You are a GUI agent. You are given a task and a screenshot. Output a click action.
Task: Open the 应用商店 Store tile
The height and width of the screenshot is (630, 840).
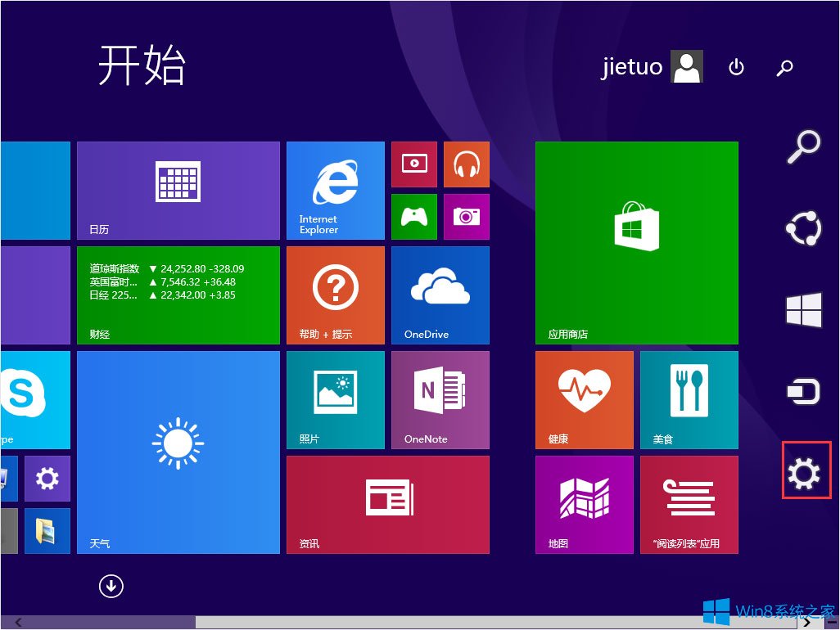[x=637, y=243]
